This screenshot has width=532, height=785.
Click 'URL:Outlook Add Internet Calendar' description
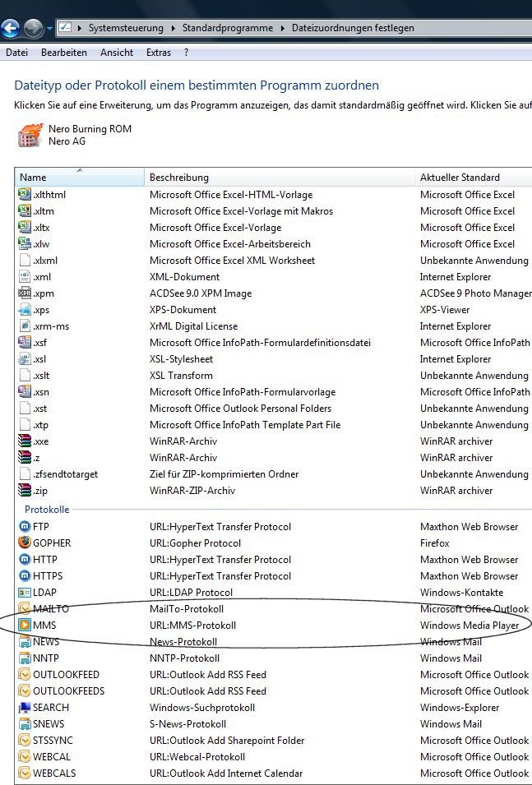pyautogui.click(x=226, y=773)
